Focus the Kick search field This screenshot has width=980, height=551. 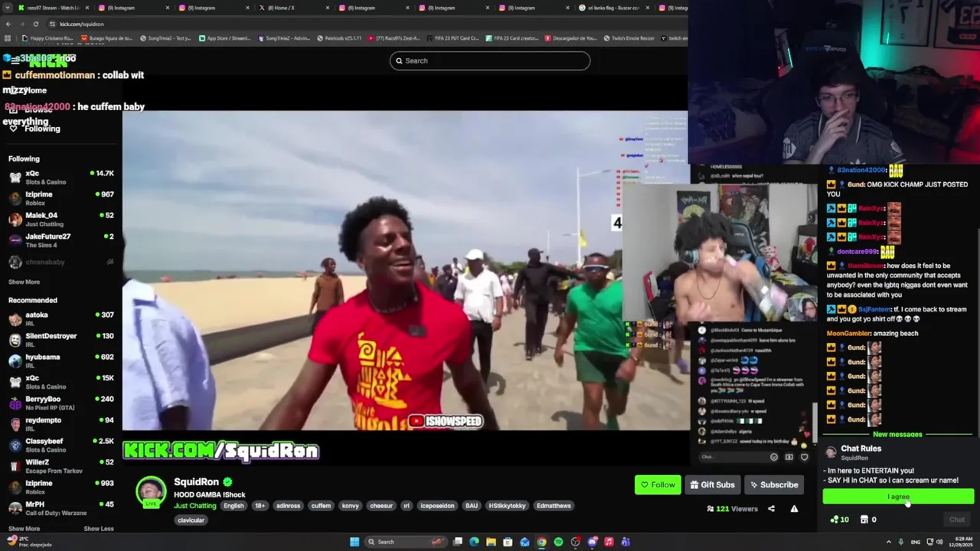[x=490, y=60]
